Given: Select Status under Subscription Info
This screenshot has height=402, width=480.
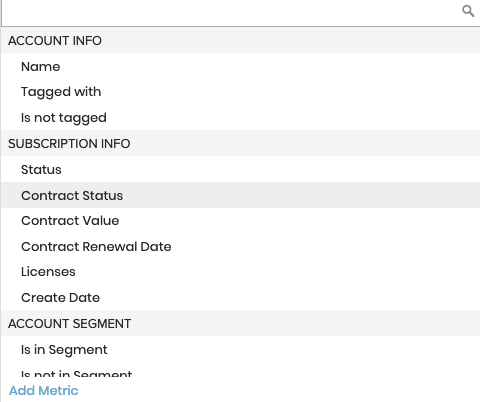Looking at the screenshot, I should pos(241,170).
